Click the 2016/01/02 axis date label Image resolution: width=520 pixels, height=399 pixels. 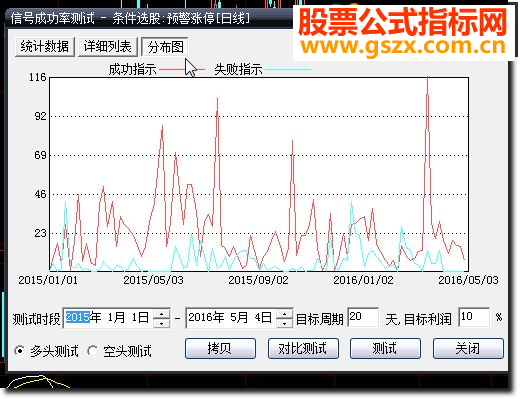(363, 280)
